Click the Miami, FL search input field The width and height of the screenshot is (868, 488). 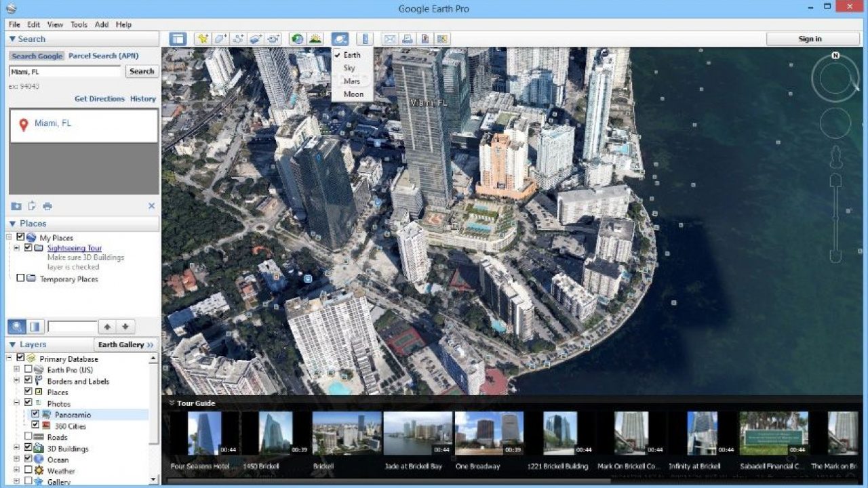65,71
